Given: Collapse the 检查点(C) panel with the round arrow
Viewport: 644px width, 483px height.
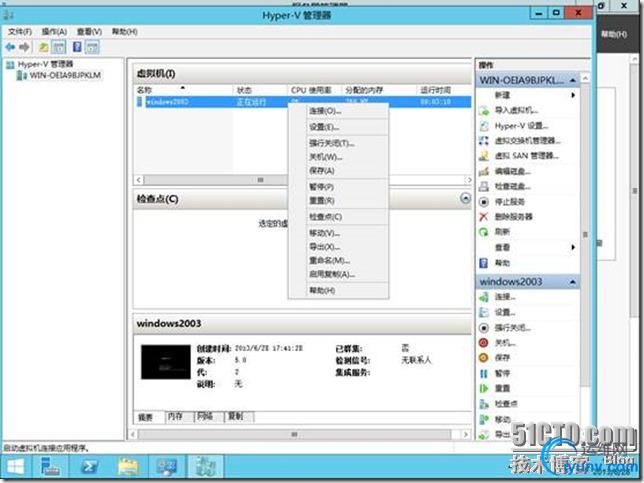Looking at the screenshot, I should [x=465, y=199].
